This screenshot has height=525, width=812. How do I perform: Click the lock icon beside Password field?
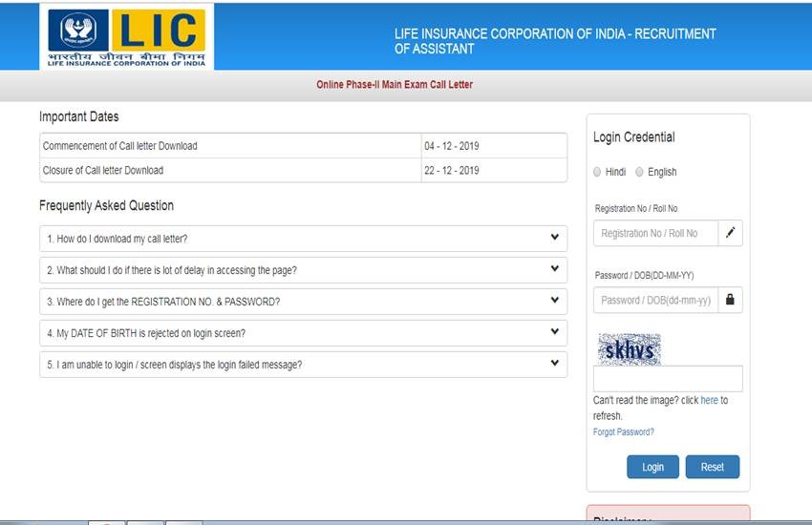[x=730, y=300]
